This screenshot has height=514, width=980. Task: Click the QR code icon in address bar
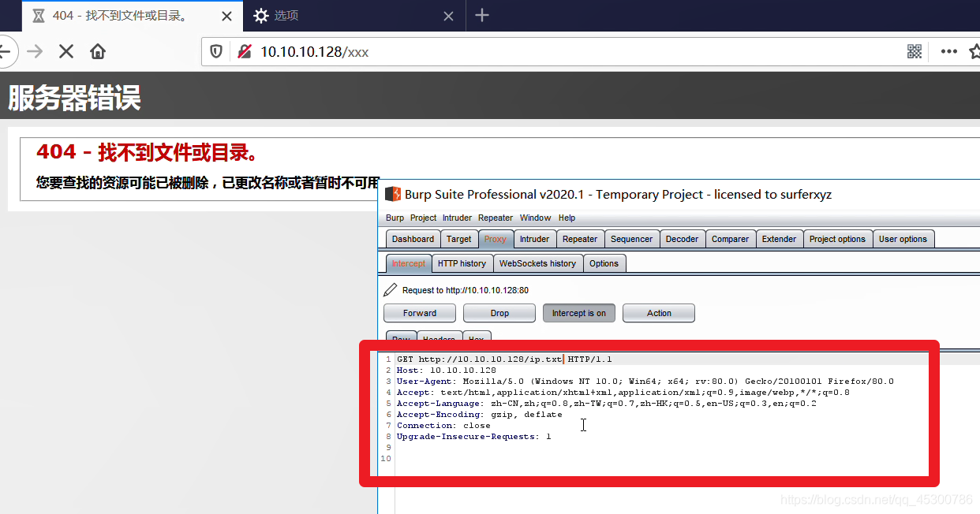915,52
